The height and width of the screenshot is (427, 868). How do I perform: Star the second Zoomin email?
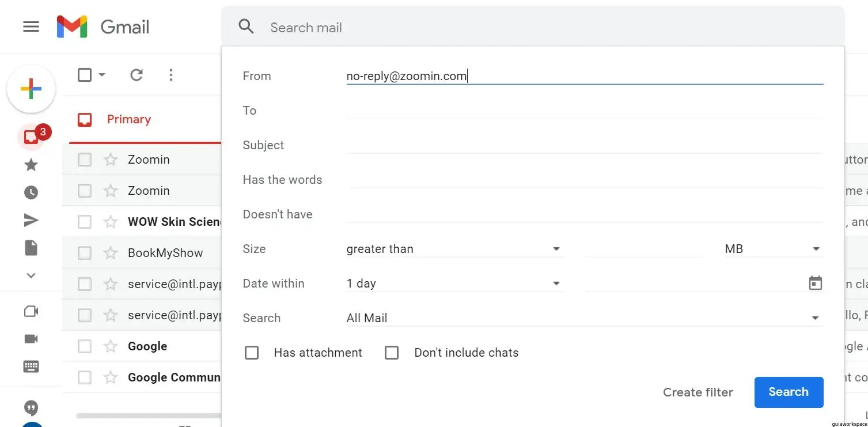[x=111, y=191]
